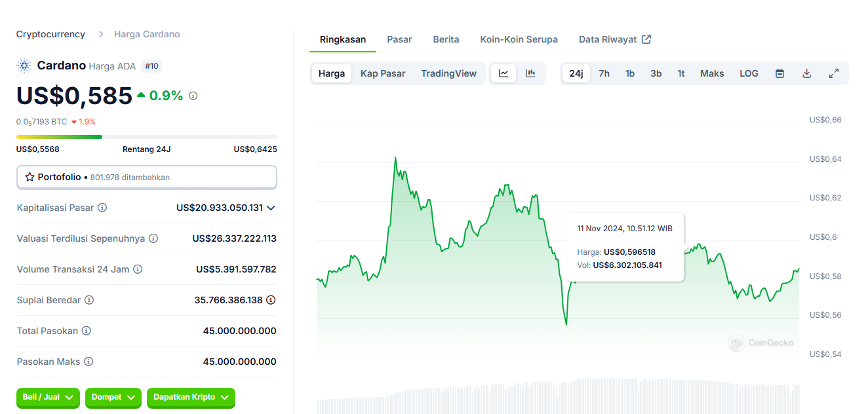Enable LOG scale on the chart
868x414 pixels.
click(749, 73)
